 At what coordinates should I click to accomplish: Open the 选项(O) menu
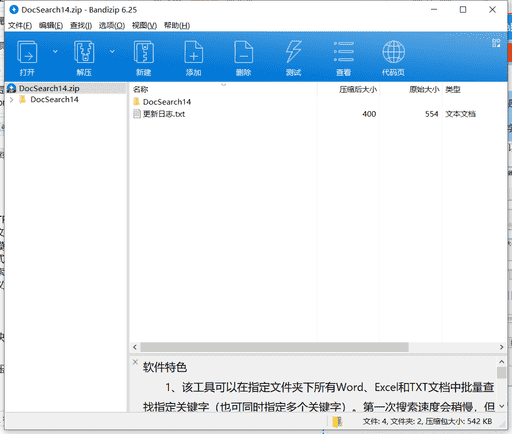(x=112, y=26)
